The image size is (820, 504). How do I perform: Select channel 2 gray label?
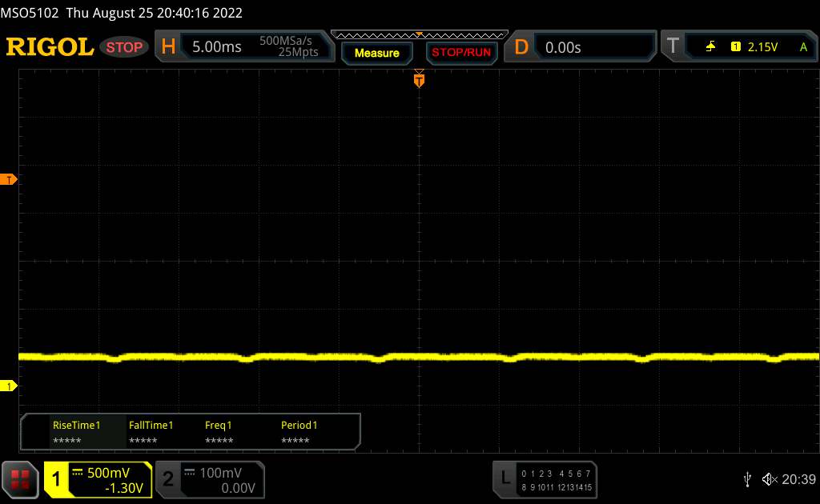point(168,479)
